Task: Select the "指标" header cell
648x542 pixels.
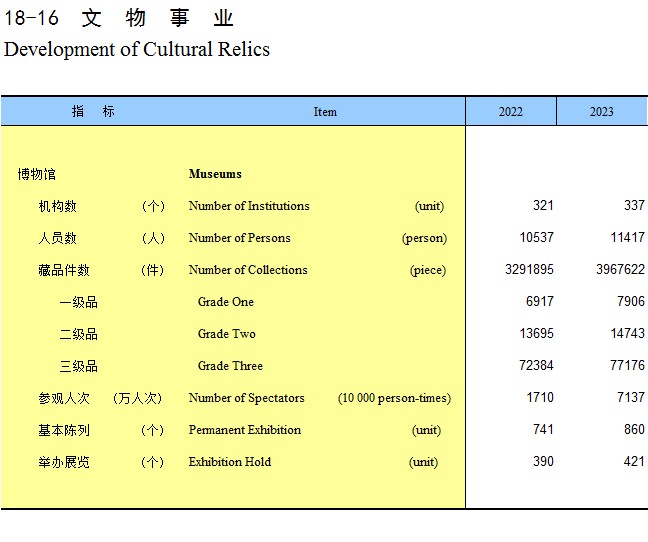Action: [x=93, y=111]
